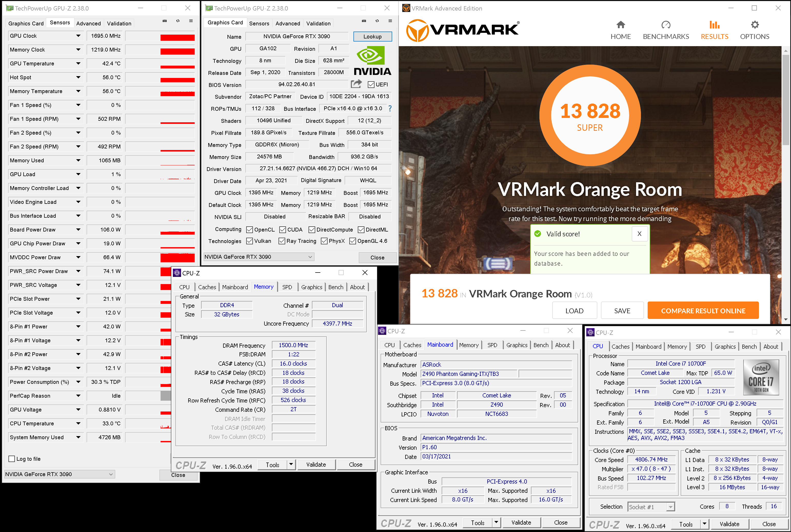Image resolution: width=791 pixels, height=532 pixels.
Task: Open Socket #1 selection dropdown in CPU-Z
Action: [651, 507]
